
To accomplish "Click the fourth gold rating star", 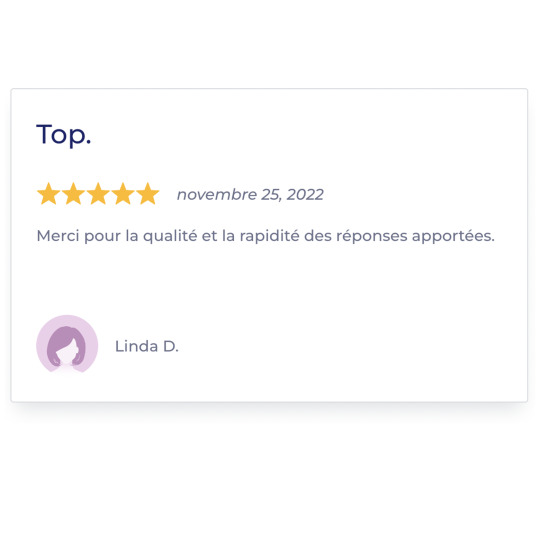I will coord(123,194).
